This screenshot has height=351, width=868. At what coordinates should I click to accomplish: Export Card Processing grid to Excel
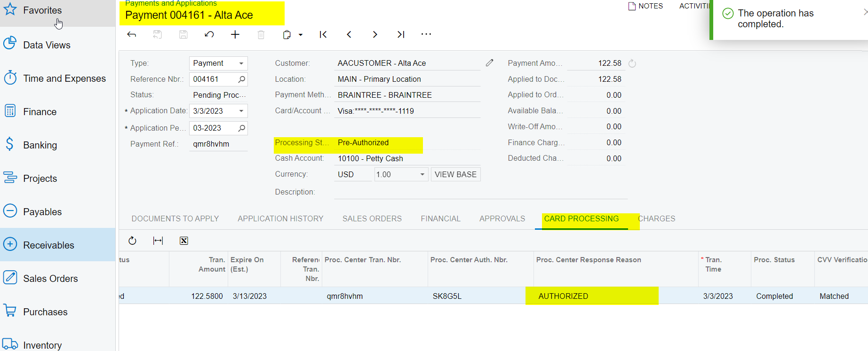click(x=184, y=241)
